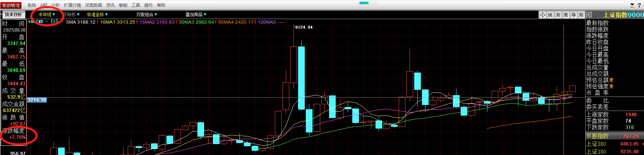The width and height of the screenshot is (644, 155).
Task: Click the opening price 3347.94
Action: click(16, 43)
